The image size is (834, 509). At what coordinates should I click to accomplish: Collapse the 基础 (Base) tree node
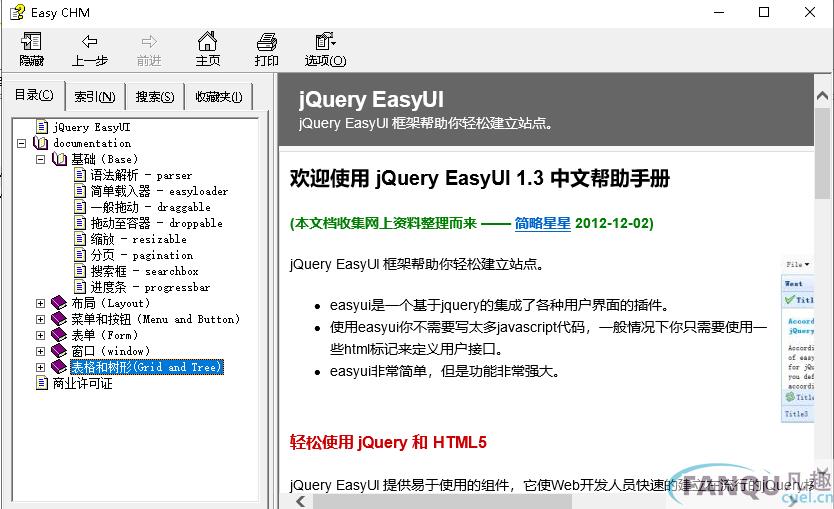[41, 159]
